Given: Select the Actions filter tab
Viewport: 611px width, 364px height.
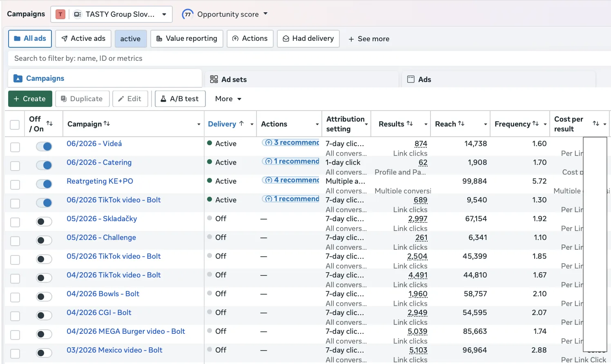Looking at the screenshot, I should [x=250, y=38].
